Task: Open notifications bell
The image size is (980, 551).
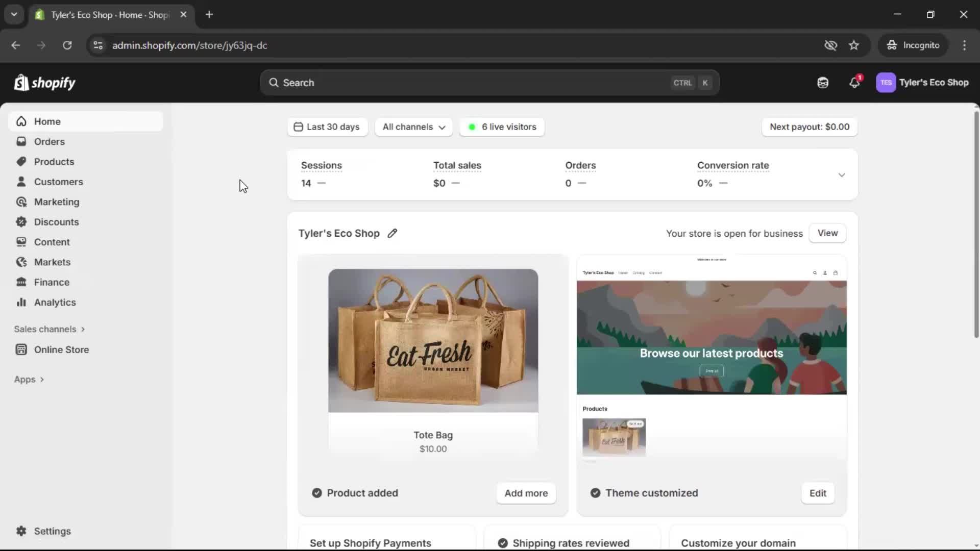Action: pyautogui.click(x=854, y=83)
